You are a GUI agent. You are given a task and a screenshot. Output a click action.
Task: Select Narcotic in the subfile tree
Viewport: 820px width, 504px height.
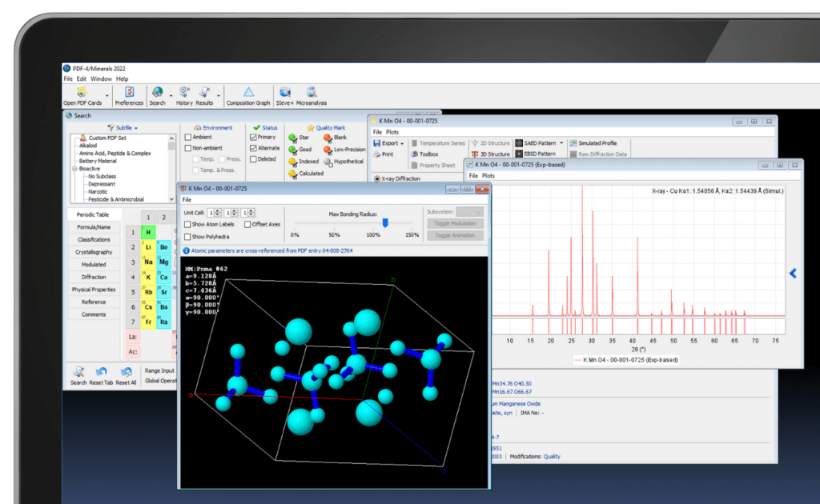point(98,192)
